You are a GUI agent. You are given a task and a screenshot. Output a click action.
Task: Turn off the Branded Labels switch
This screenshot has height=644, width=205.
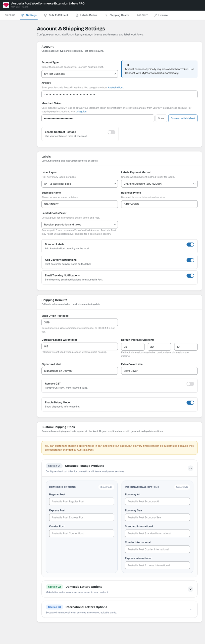click(x=190, y=245)
